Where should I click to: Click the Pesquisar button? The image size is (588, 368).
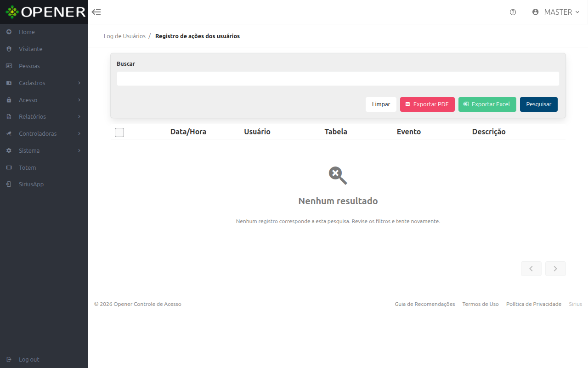pos(539,104)
